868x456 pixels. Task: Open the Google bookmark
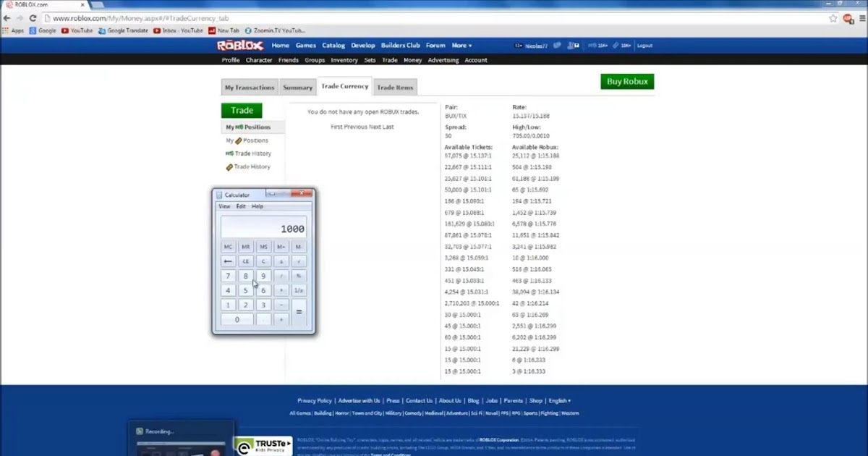pos(43,30)
